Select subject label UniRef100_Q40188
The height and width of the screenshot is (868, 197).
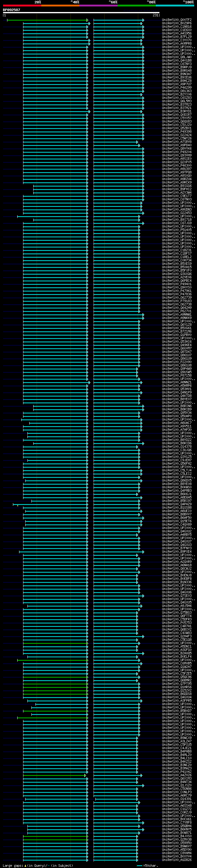[x=177, y=61]
